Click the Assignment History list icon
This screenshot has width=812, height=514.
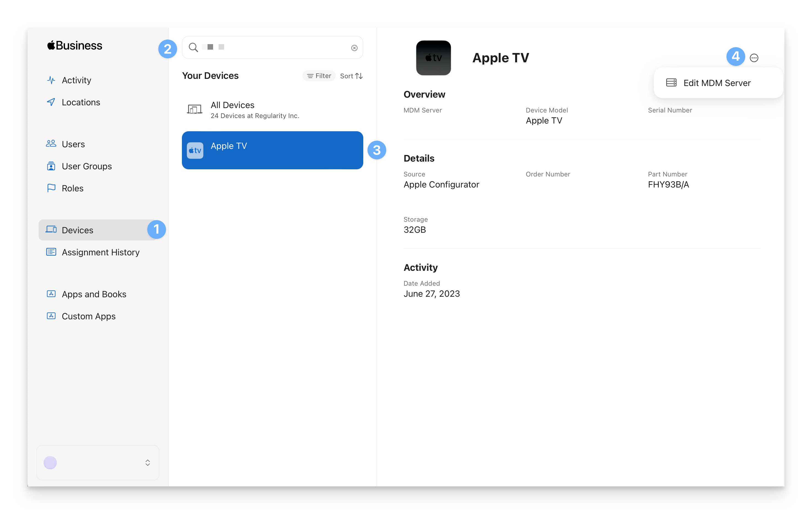coord(51,252)
